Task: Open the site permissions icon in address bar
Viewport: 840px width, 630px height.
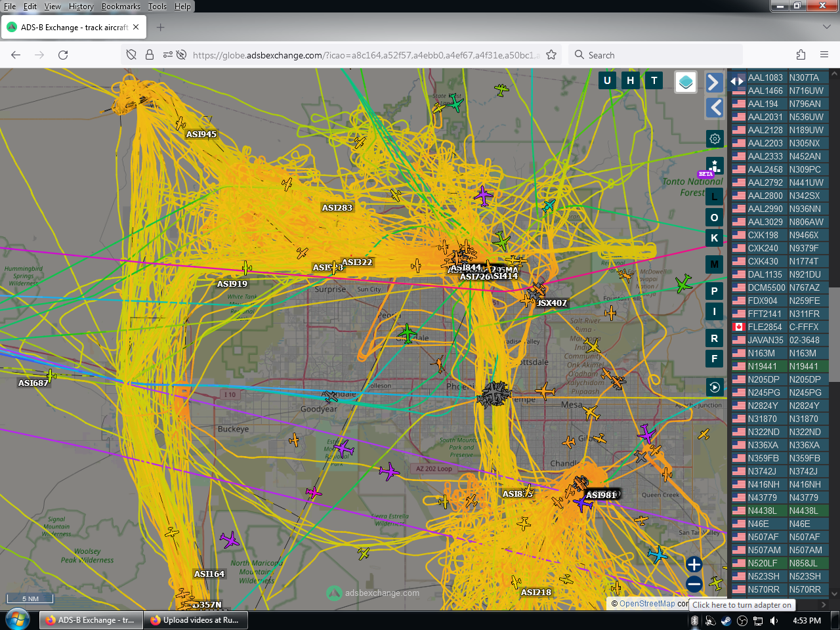Action: 168,55
